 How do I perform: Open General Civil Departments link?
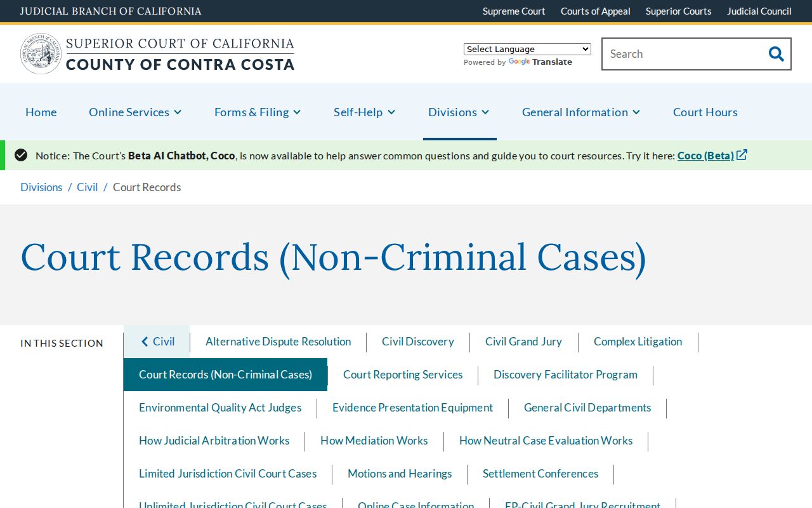587,408
